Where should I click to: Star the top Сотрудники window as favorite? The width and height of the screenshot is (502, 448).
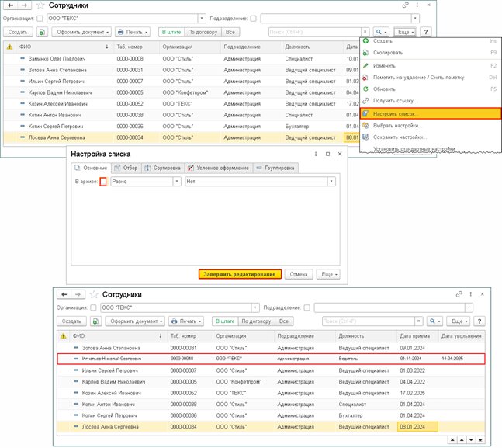pos(40,5)
